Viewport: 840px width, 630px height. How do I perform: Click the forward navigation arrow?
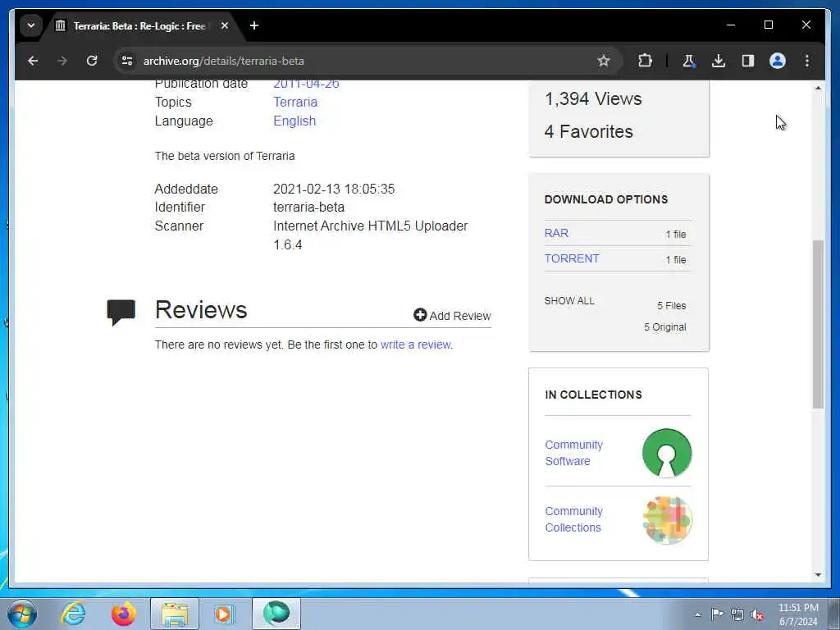click(62, 61)
